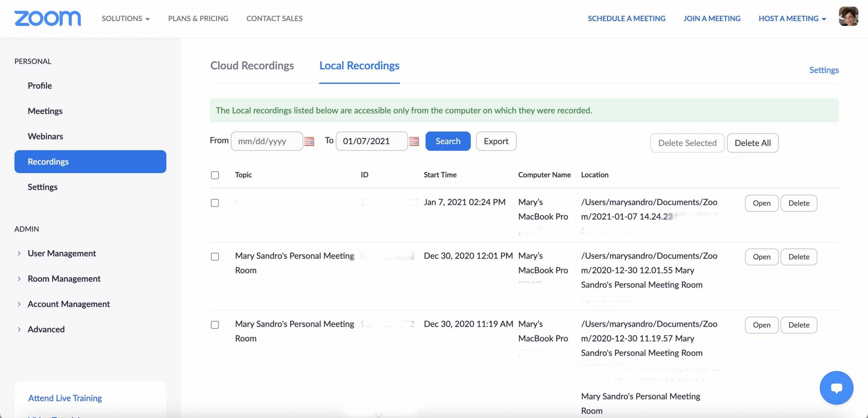The width and height of the screenshot is (868, 418).
Task: Click Contact Sales link
Action: pos(274,19)
